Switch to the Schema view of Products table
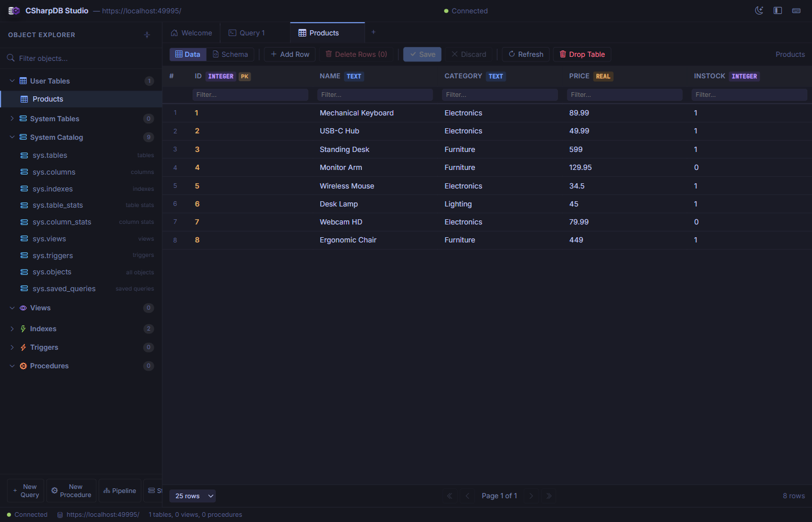Viewport: 812px width, 522px height. coord(230,54)
